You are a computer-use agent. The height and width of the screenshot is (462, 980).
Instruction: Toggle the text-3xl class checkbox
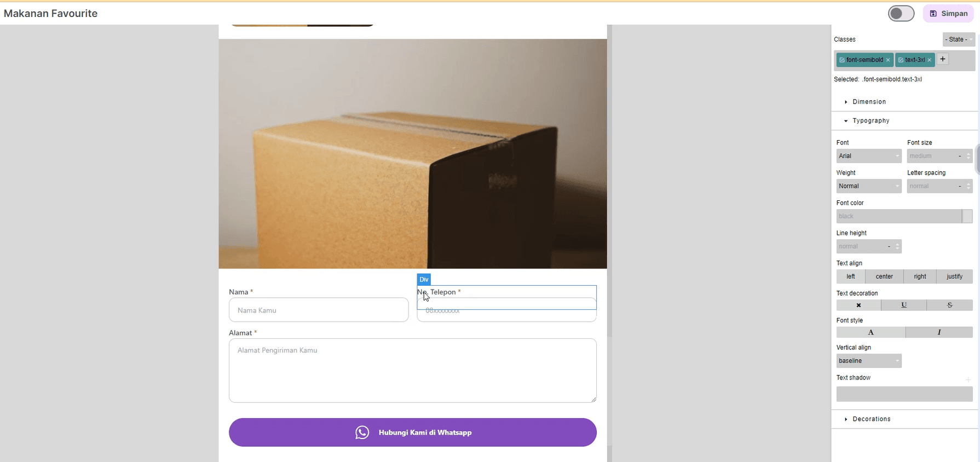point(901,60)
